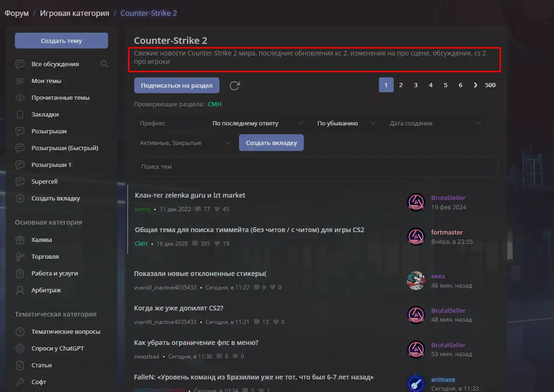Open fortmaster's avatar image
This screenshot has height=392, width=554.
(416, 236)
